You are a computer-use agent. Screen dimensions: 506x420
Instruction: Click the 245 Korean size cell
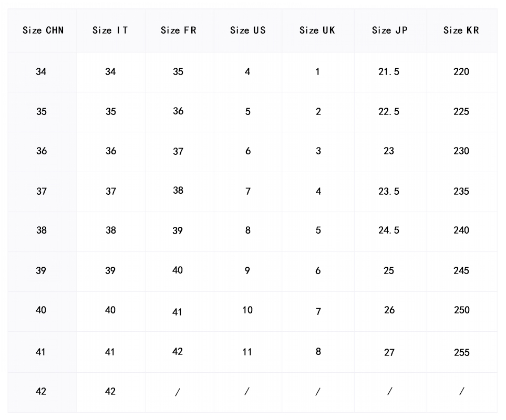pos(461,271)
